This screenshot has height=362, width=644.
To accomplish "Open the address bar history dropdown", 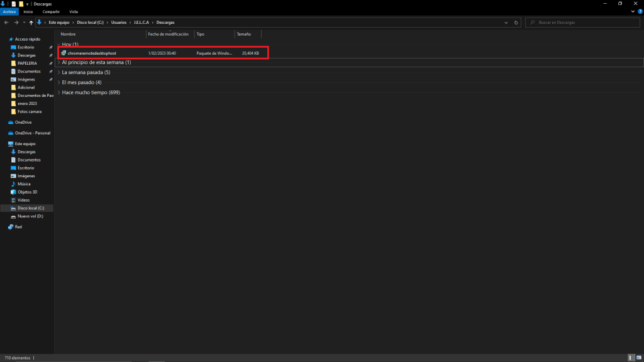I will (x=507, y=23).
